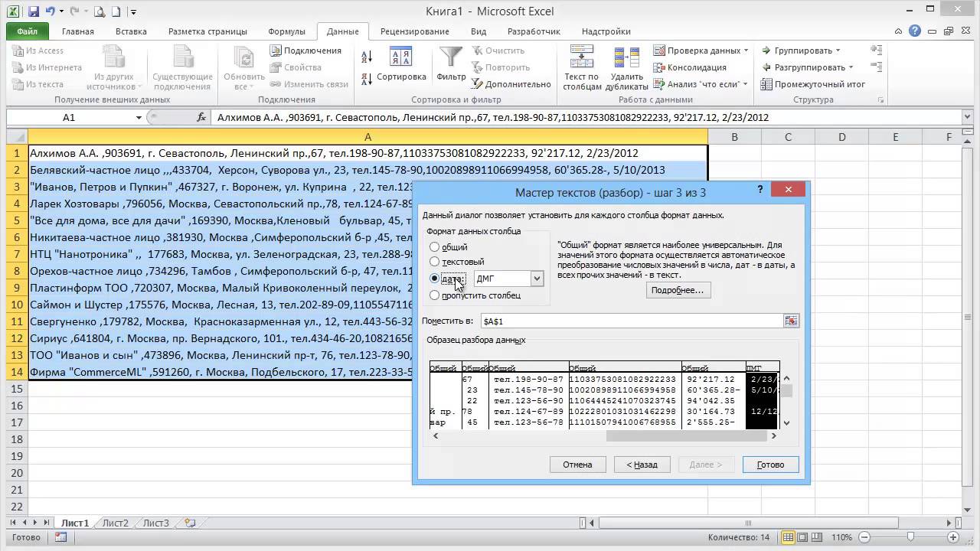Switch to Разметка страницы tab
The width and height of the screenshot is (980, 551).
point(207,31)
